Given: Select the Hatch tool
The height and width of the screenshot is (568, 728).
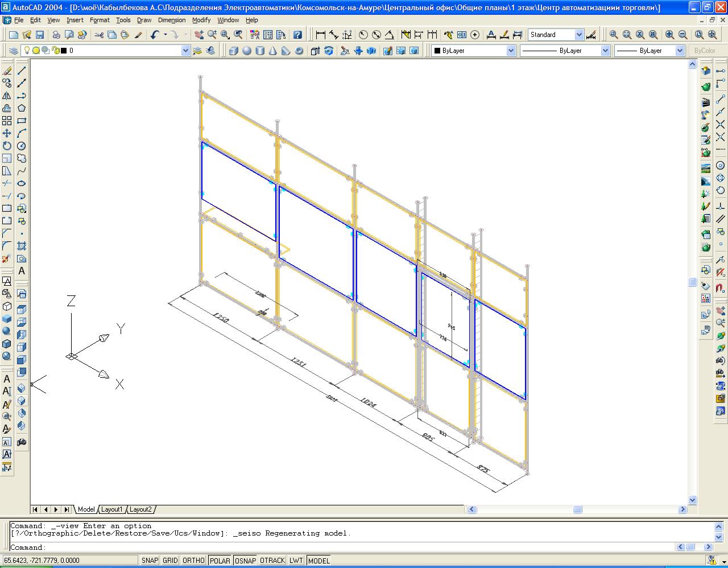Looking at the screenshot, I should (22, 246).
